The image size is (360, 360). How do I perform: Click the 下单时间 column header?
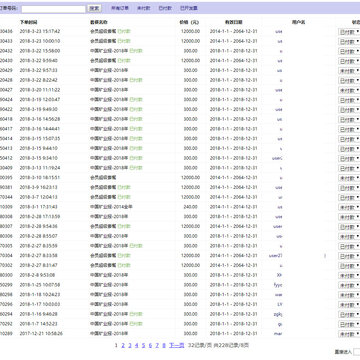(x=28, y=22)
